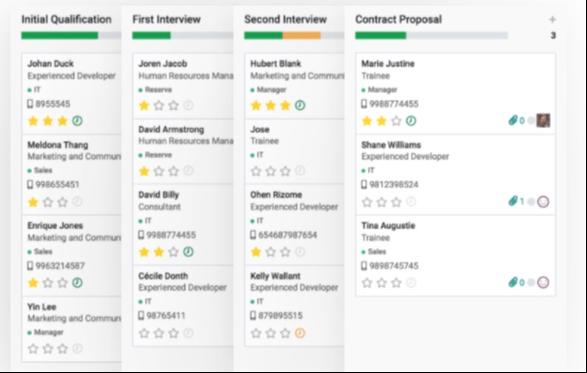Open attachments paperclip on Marie Justine card

click(513, 121)
